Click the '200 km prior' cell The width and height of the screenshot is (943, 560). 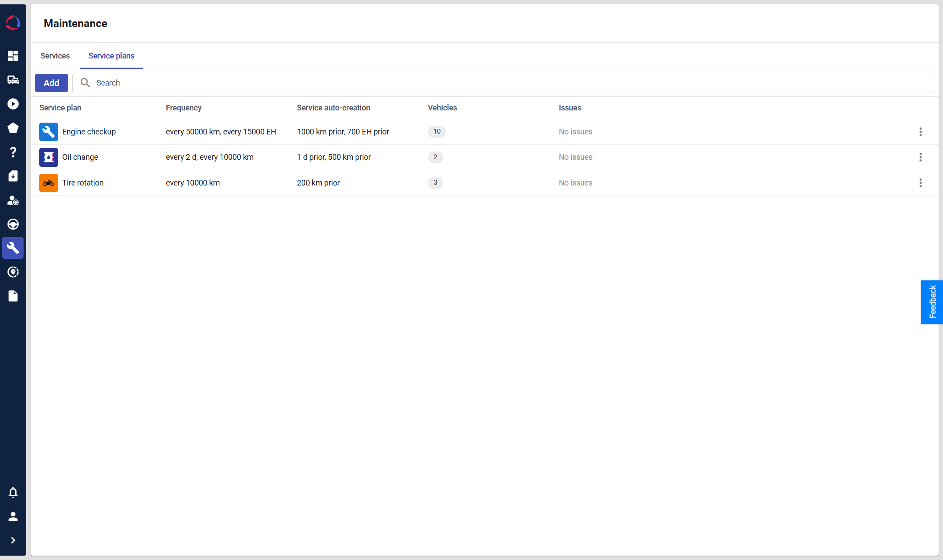click(x=318, y=183)
